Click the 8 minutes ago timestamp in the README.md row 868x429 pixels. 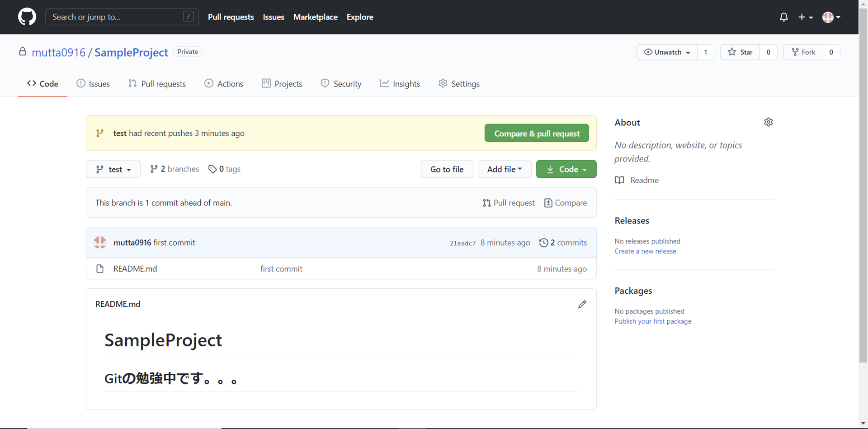tap(562, 269)
